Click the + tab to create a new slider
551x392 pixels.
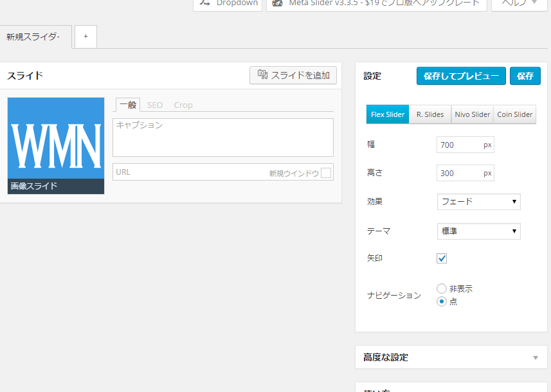coord(85,37)
